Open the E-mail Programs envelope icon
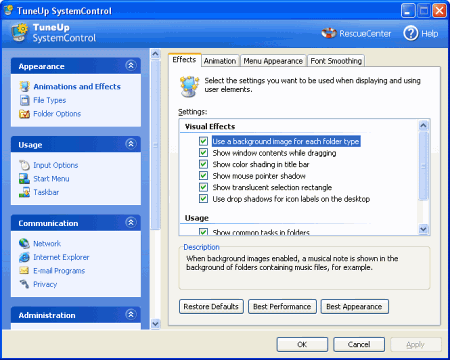The width and height of the screenshot is (450, 360). click(24, 270)
